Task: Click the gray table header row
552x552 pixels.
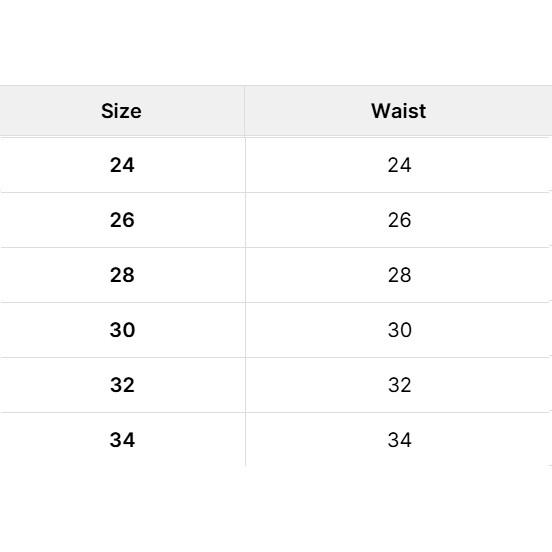Action: 276,111
